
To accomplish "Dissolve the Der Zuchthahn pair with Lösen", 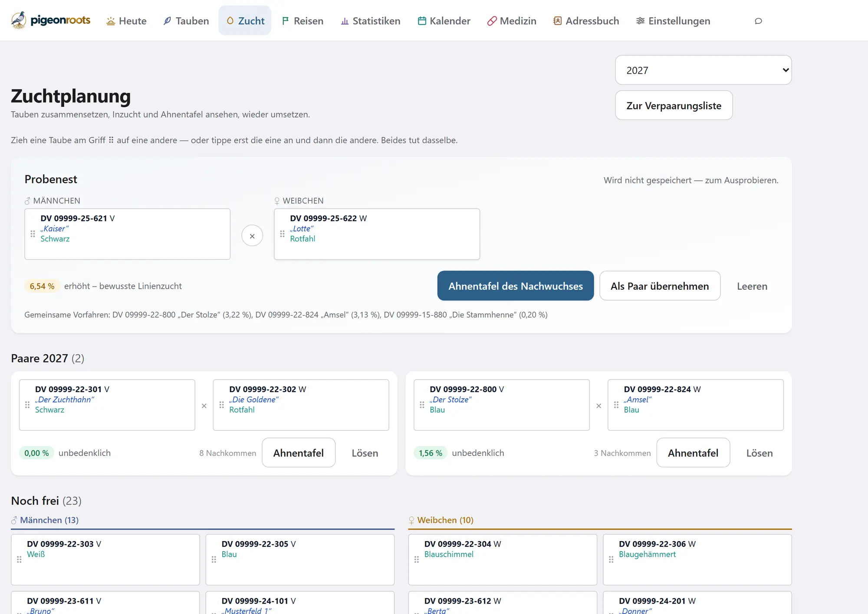I will [x=365, y=453].
